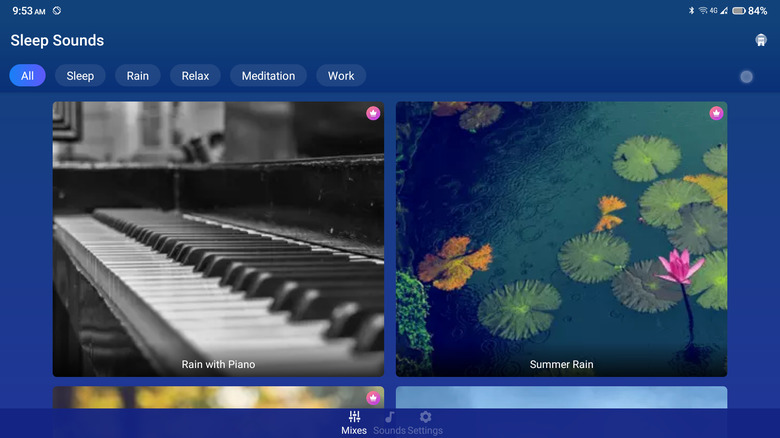Viewport: 780px width, 438px height.
Task: Click the Settings label in bottom navigation
Action: (425, 431)
